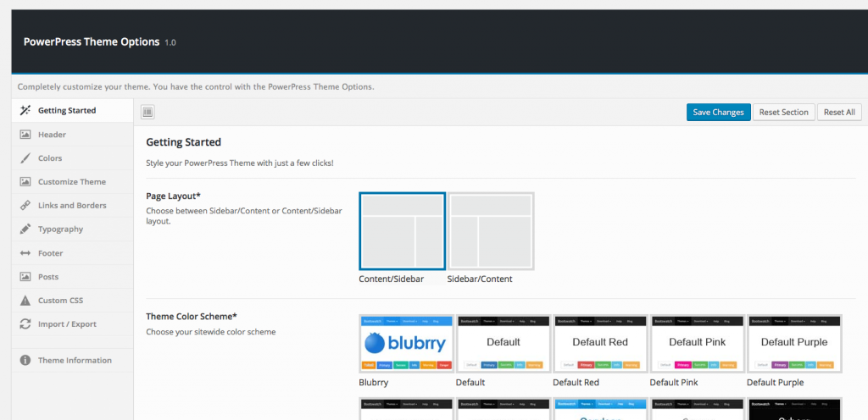Open the Import / Export section
868x420 pixels.
(x=73, y=323)
